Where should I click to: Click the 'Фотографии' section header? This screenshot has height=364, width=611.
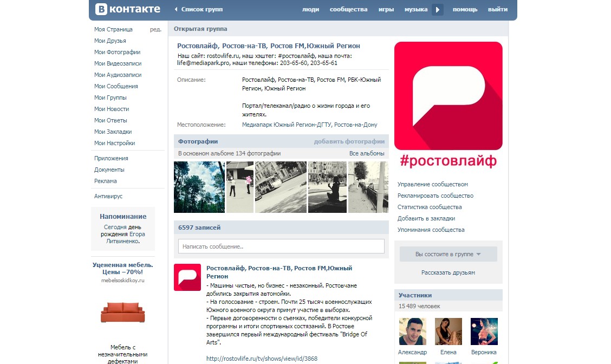click(x=198, y=141)
